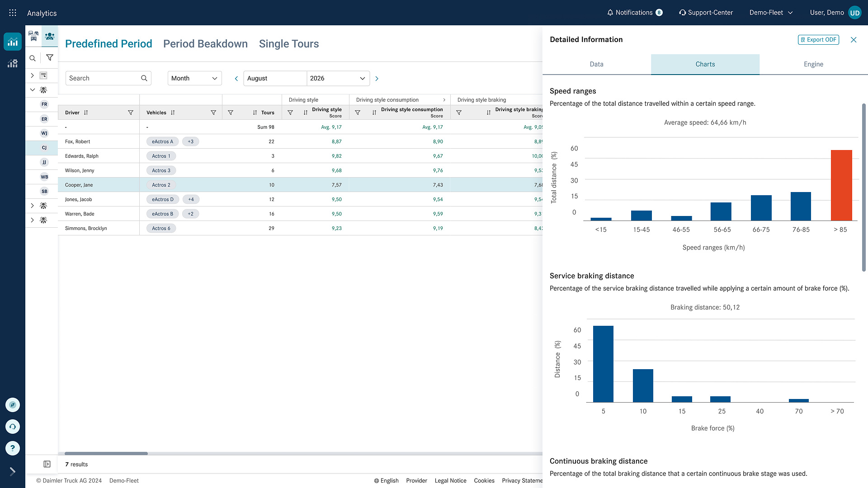This screenshot has height=488, width=868.
Task: Click the red > 85 speed bar
Action: pyautogui.click(x=841, y=185)
